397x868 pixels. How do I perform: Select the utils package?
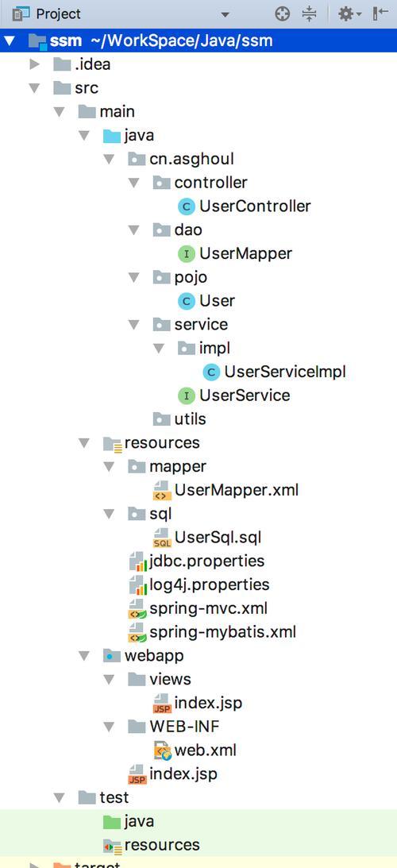coord(190,419)
